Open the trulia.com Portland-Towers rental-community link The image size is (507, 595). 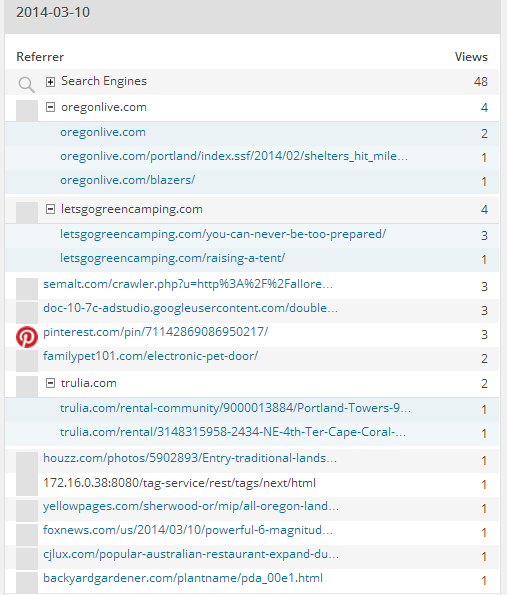click(x=235, y=408)
